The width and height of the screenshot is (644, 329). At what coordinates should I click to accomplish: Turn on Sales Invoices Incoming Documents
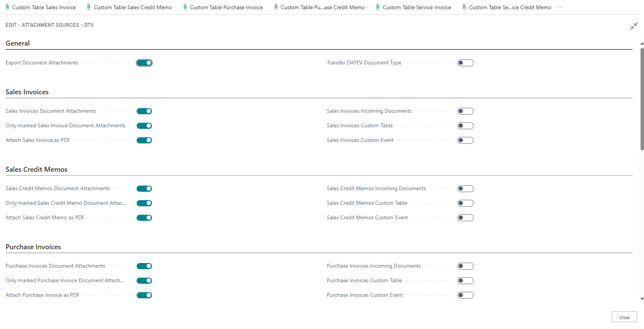(465, 111)
